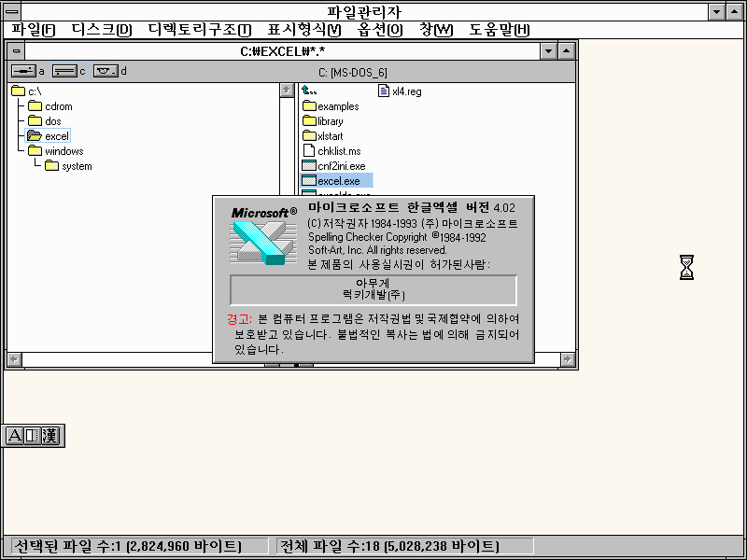
Task: Open the examples folder
Action: pos(331,106)
